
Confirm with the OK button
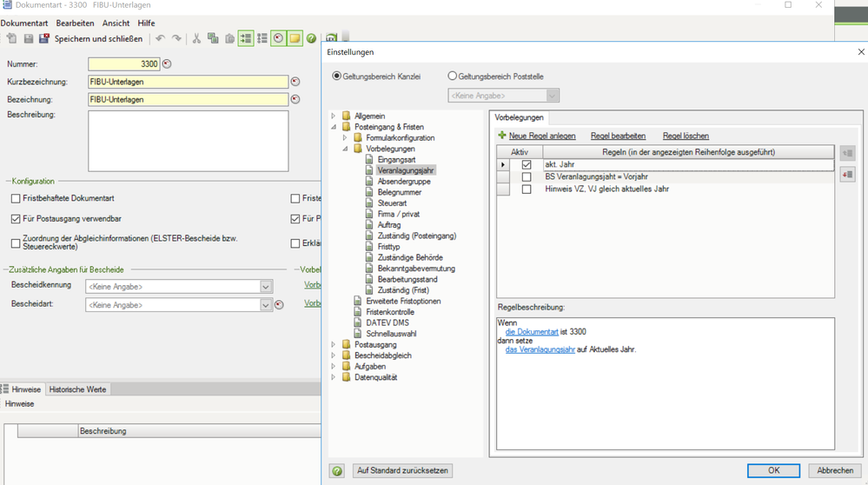coord(773,470)
